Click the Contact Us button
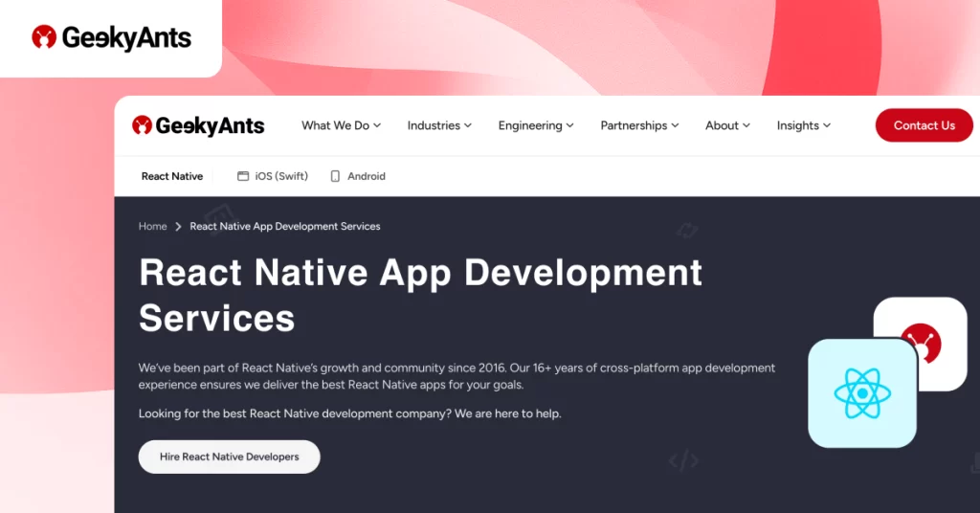The height and width of the screenshot is (513, 980). point(924,125)
